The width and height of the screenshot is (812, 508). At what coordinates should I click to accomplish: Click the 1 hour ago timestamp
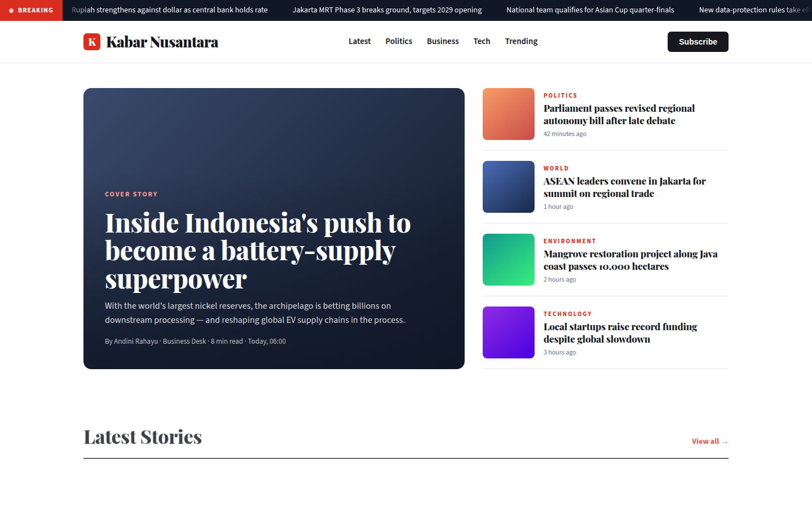point(558,207)
